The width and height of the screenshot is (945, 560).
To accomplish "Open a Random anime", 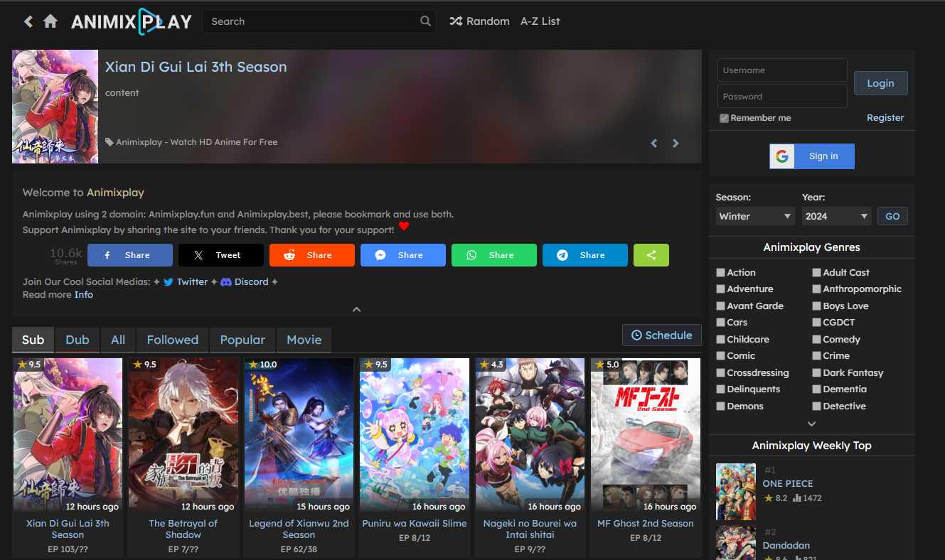I will click(x=479, y=21).
